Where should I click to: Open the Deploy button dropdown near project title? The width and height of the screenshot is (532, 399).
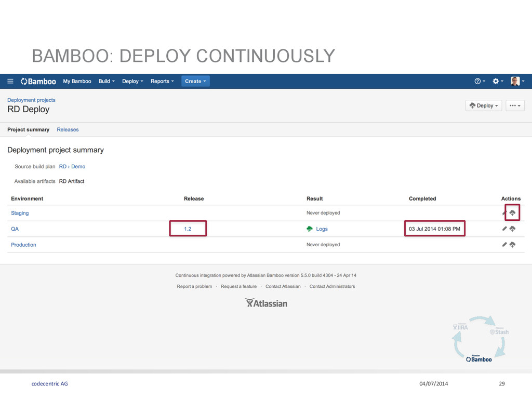[x=484, y=105]
